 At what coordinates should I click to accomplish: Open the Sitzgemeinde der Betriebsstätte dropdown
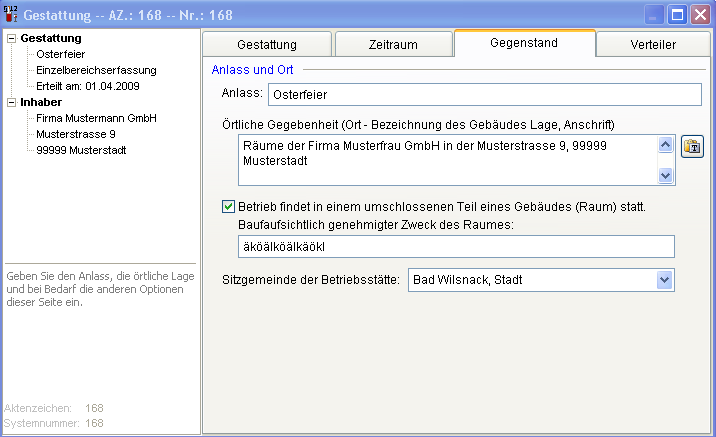(665, 280)
